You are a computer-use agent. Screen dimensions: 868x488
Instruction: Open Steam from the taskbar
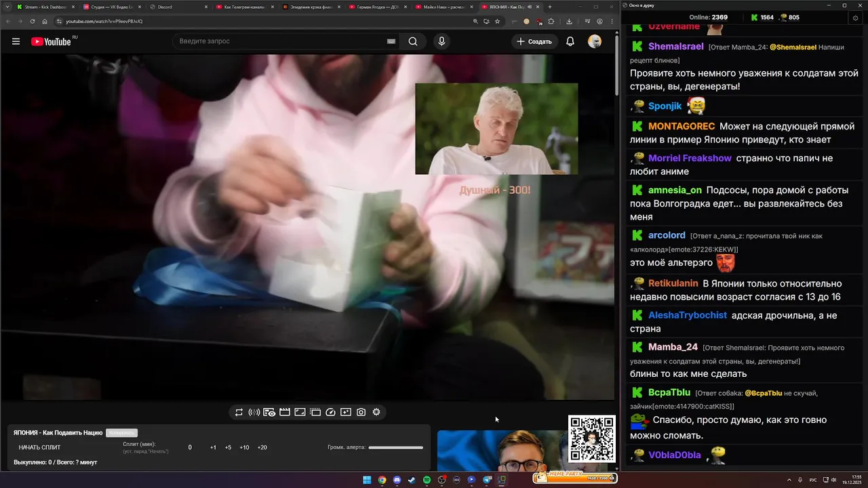(x=412, y=480)
